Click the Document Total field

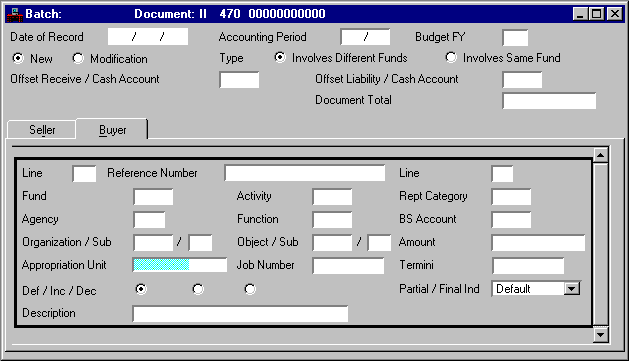click(549, 101)
